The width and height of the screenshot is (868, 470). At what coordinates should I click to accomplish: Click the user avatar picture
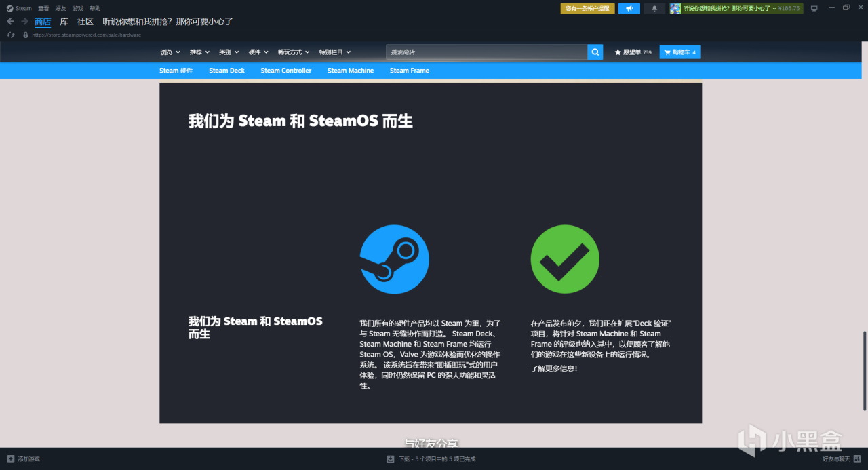click(675, 8)
